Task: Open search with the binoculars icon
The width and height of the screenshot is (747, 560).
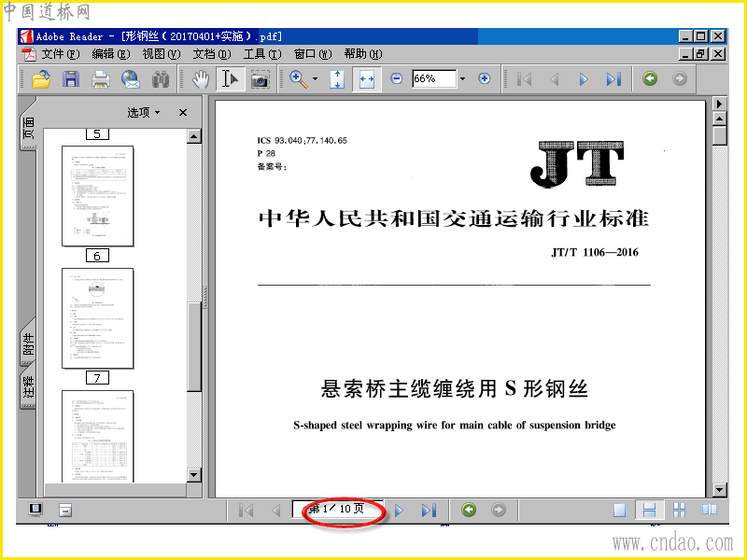Action: click(x=161, y=79)
